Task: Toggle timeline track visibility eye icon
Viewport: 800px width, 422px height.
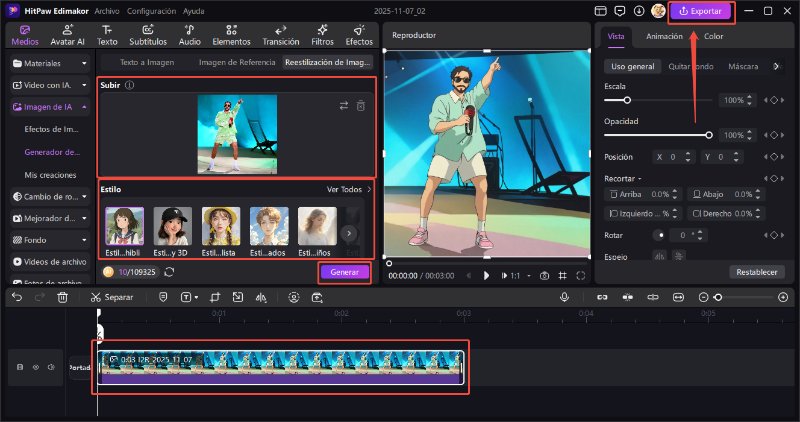Action: 35,367
